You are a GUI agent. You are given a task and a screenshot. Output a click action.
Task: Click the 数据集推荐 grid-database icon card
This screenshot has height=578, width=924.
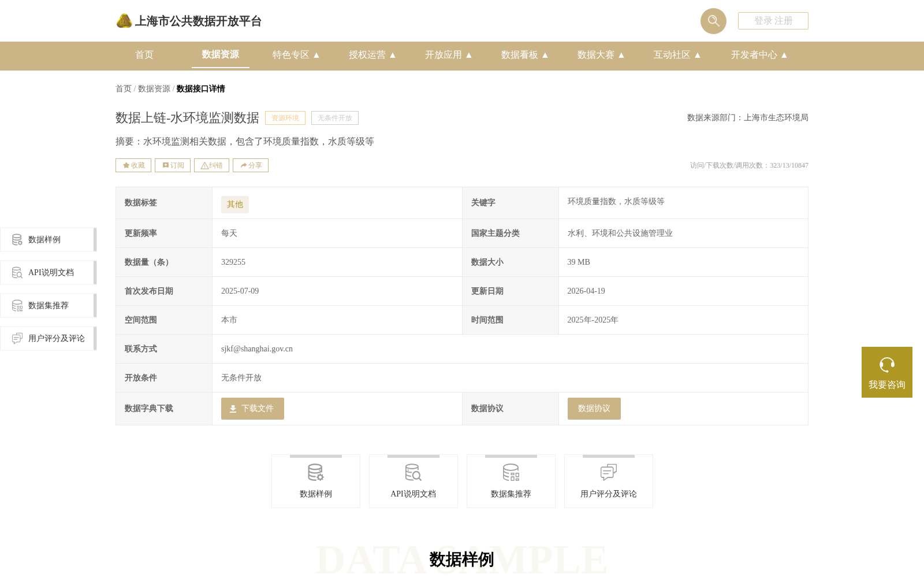click(511, 481)
